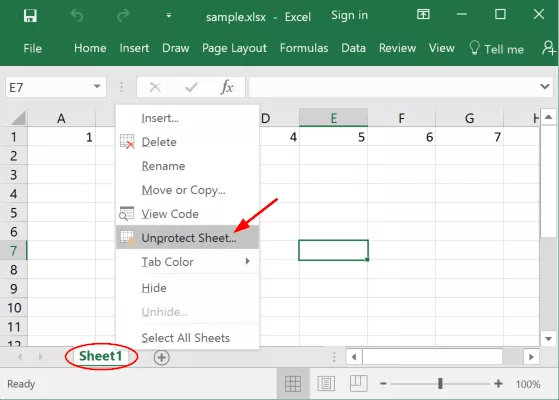
Task: Click the previous sheet navigation arrow
Action: (x=20, y=357)
